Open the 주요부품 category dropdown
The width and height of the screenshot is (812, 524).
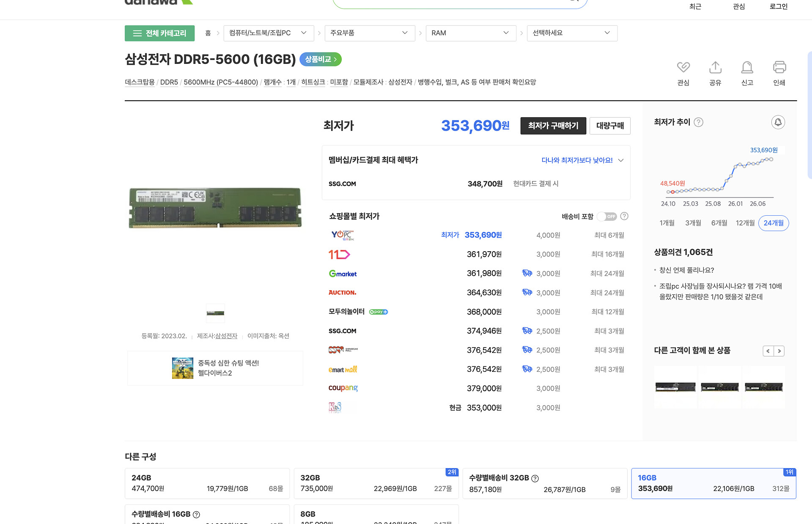(370, 33)
